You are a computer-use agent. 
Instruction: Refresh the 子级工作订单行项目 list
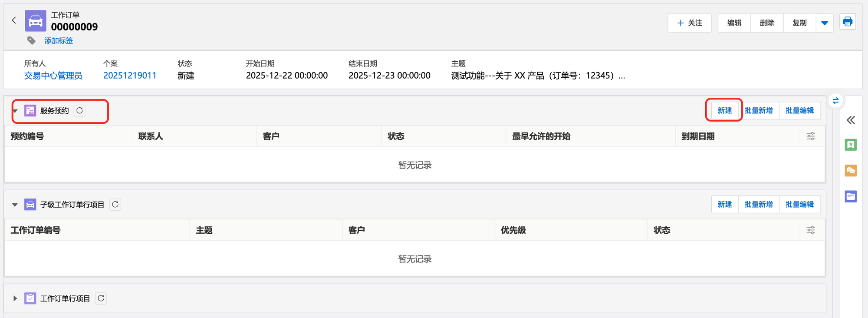click(115, 205)
